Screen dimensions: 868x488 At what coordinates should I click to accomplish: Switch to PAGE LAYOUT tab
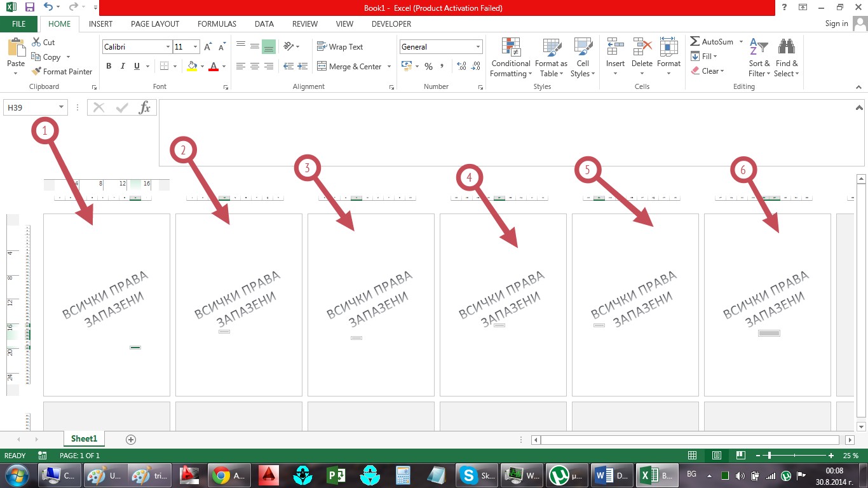tap(155, 24)
